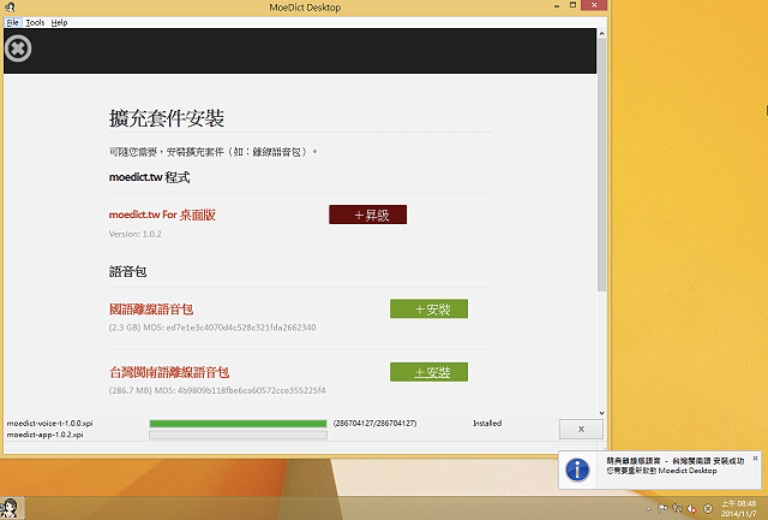Close the page with the circled X icon

[18, 48]
